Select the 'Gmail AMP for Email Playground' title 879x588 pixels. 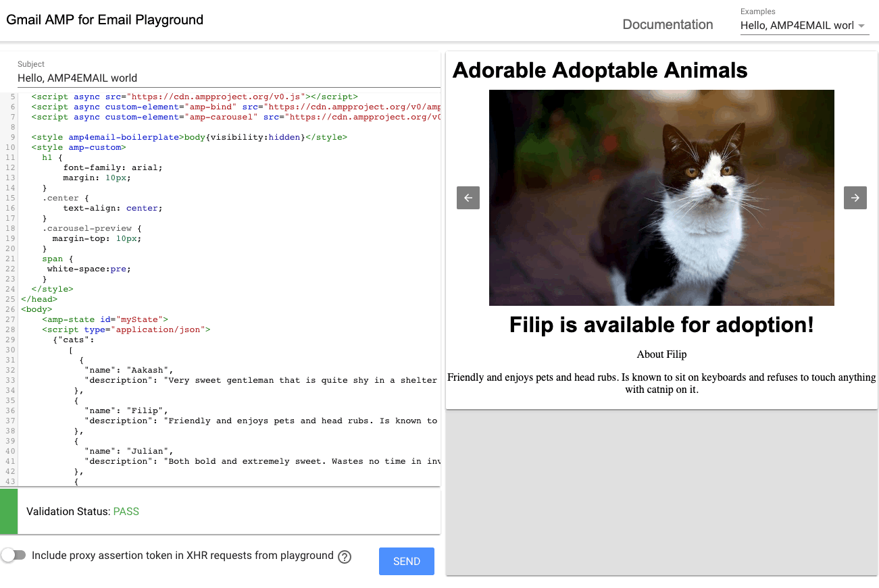(x=105, y=20)
